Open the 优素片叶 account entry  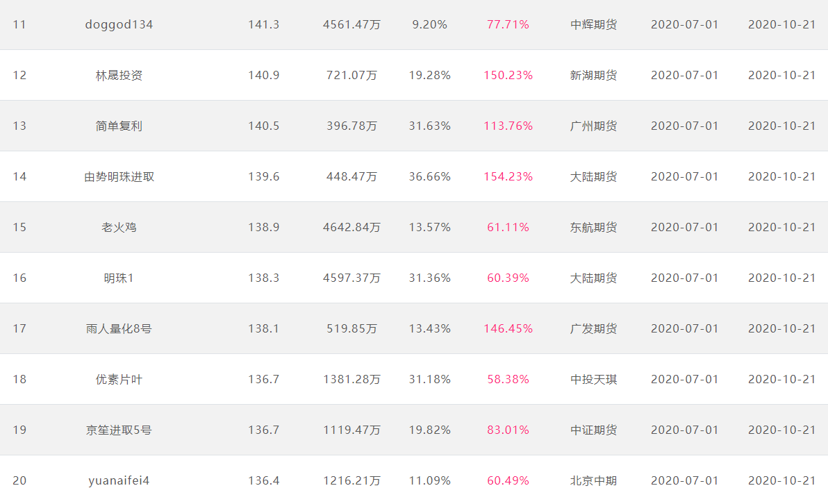coord(119,380)
